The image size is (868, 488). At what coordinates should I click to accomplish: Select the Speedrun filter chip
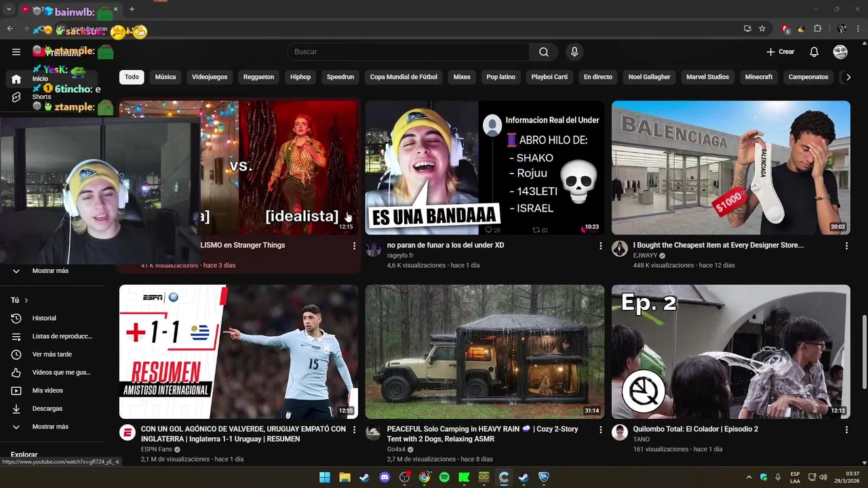point(340,77)
